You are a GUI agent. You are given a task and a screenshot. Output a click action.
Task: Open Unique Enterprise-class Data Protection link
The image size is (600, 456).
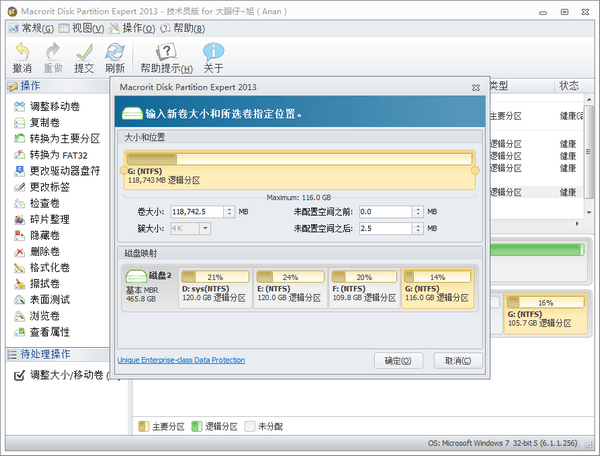coord(181,360)
